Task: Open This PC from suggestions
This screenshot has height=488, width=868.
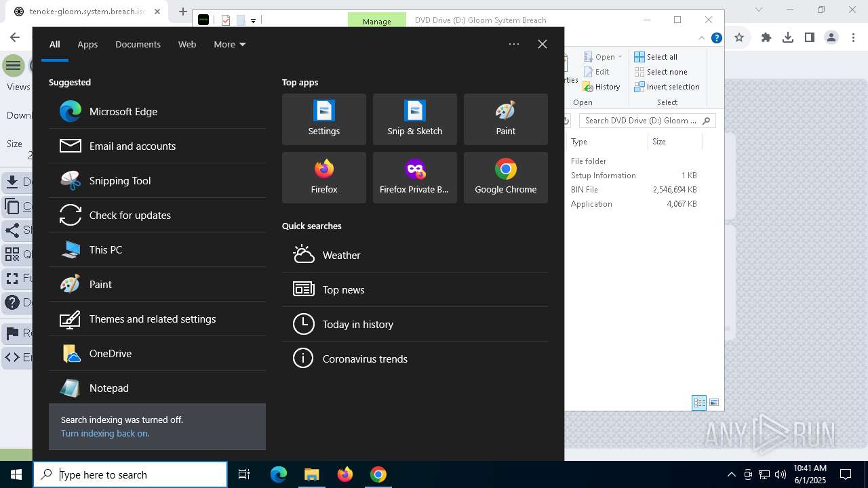Action: (x=157, y=249)
